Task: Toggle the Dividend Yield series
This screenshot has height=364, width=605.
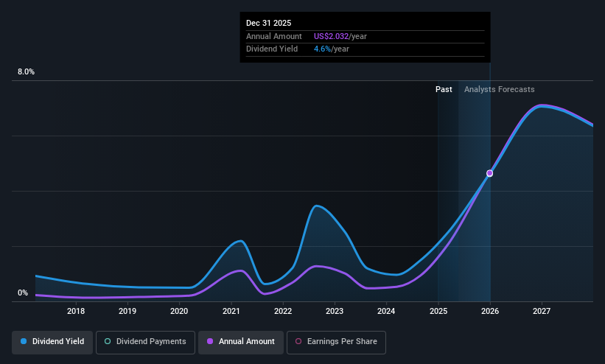Action: [x=52, y=342]
